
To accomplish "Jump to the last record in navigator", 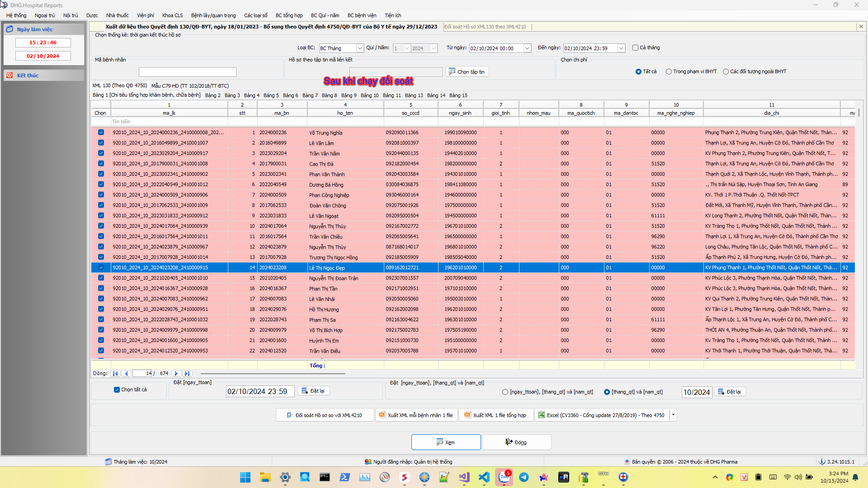I will (x=187, y=374).
